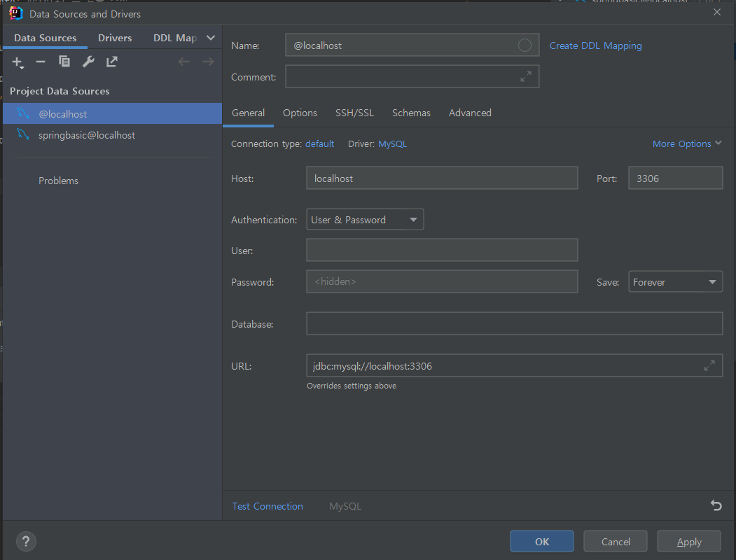Select springbasic@localhost data source
Viewport: 736px width, 560px height.
pos(112,135)
